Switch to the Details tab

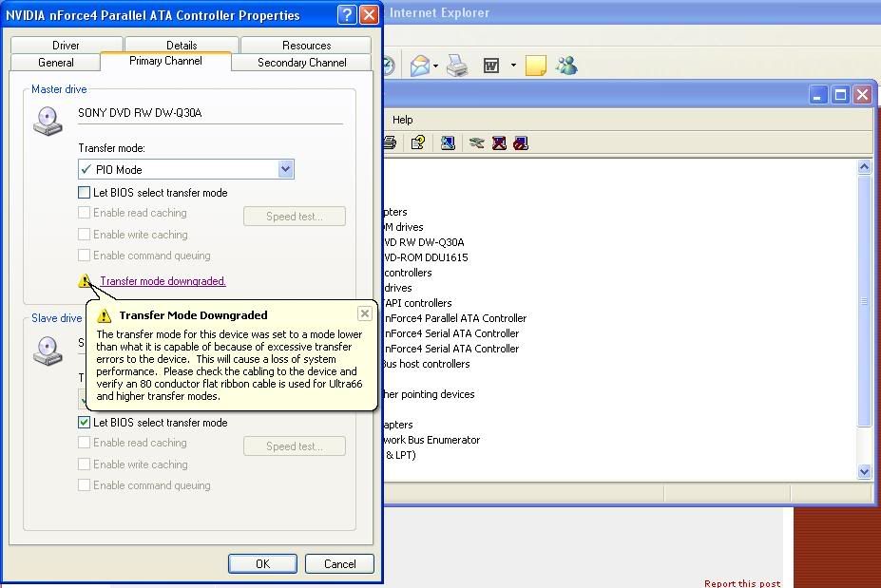(x=182, y=45)
